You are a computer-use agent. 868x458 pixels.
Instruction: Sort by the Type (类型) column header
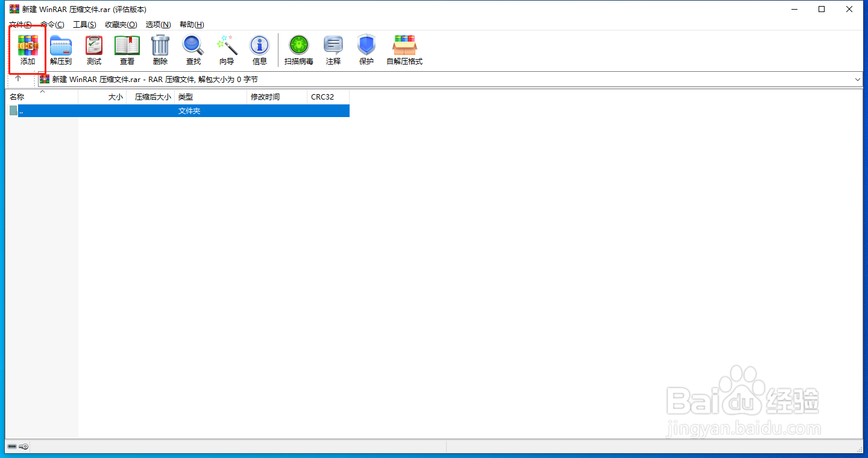tap(211, 97)
